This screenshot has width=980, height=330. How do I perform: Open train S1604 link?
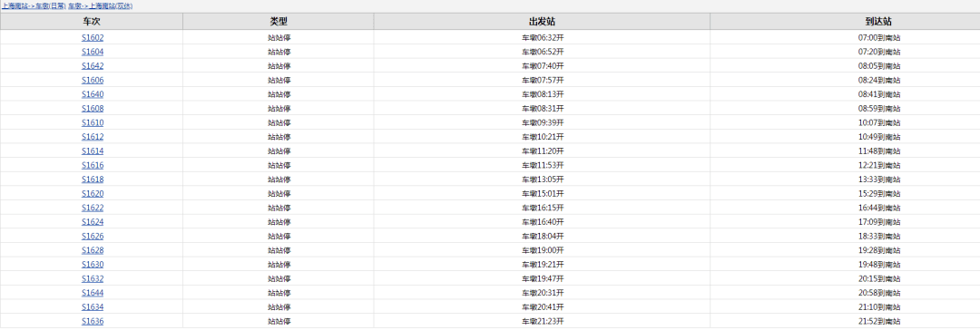[93, 52]
